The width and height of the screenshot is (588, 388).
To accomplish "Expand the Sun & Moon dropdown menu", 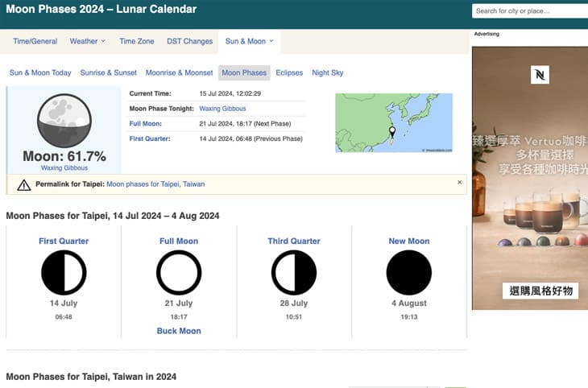I will point(250,41).
